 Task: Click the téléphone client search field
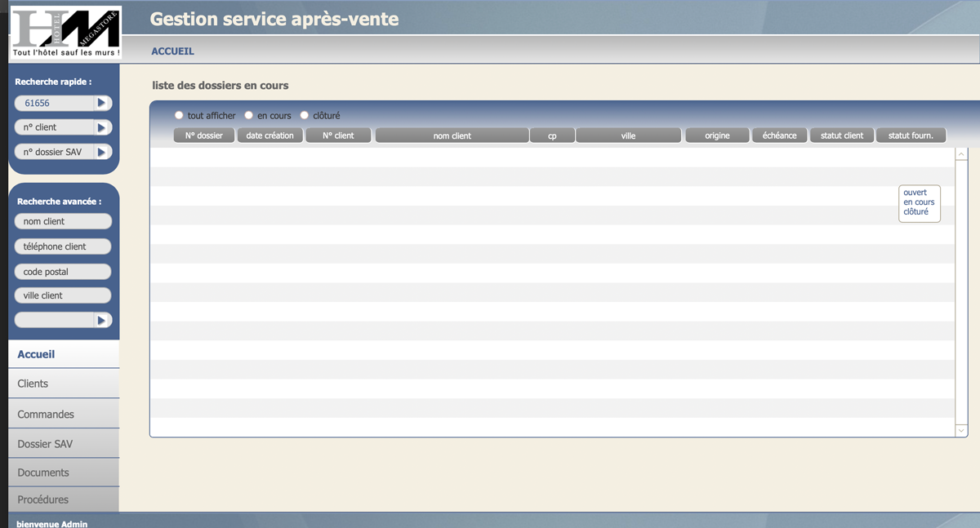tap(63, 246)
